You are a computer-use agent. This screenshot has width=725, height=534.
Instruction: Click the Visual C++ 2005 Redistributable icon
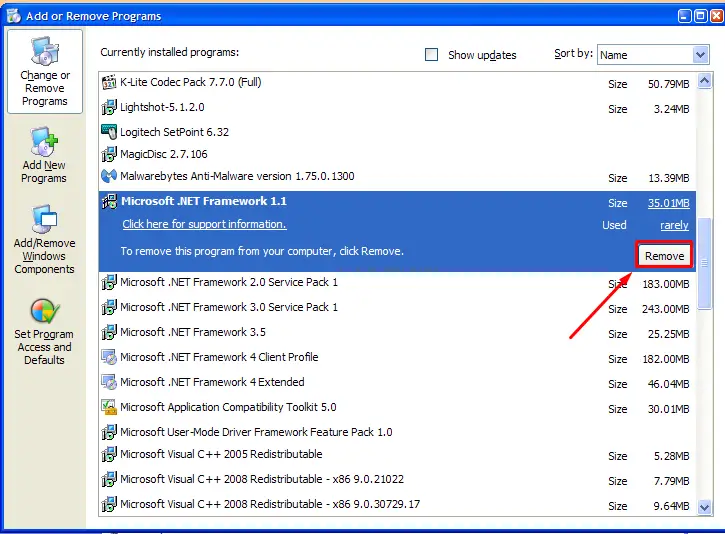click(x=109, y=454)
